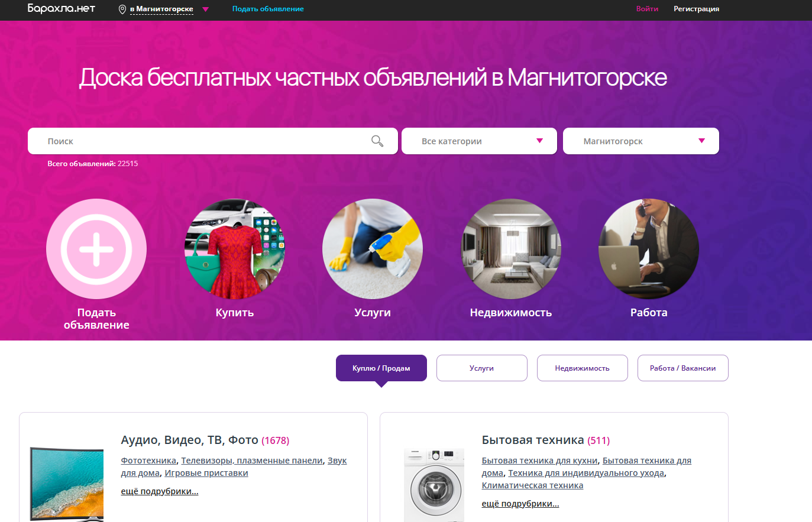
Task: Click into the Поиск search field
Action: pyautogui.click(x=201, y=141)
